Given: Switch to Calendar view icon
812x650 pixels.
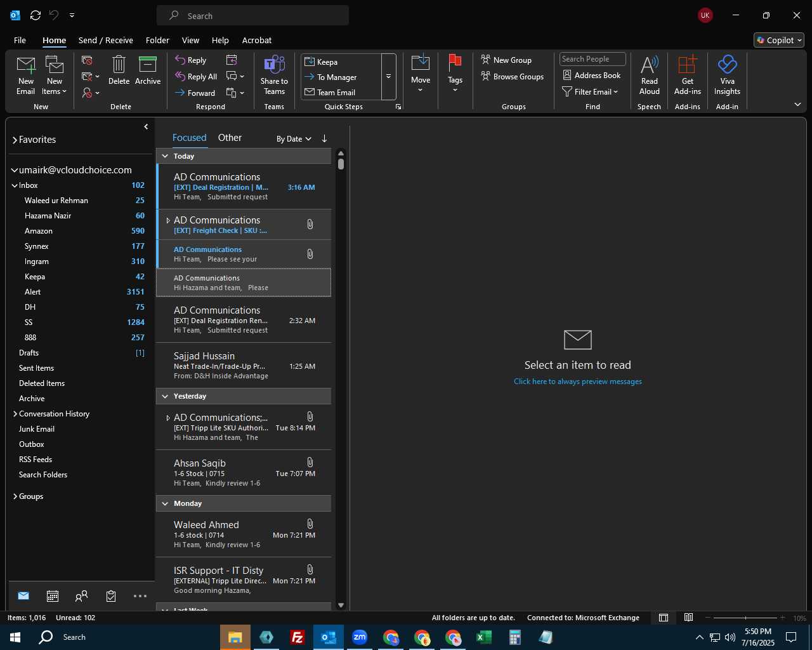Looking at the screenshot, I should click(53, 596).
